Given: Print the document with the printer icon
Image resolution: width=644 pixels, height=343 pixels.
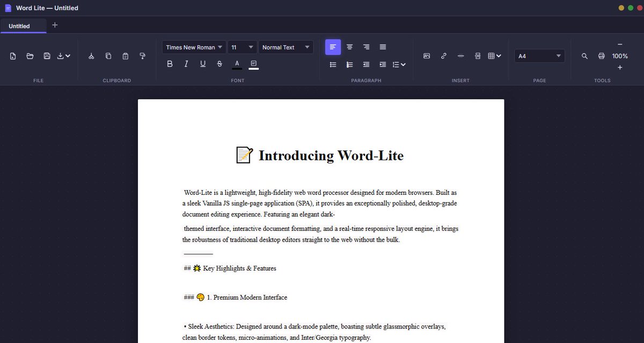Looking at the screenshot, I should pos(602,56).
